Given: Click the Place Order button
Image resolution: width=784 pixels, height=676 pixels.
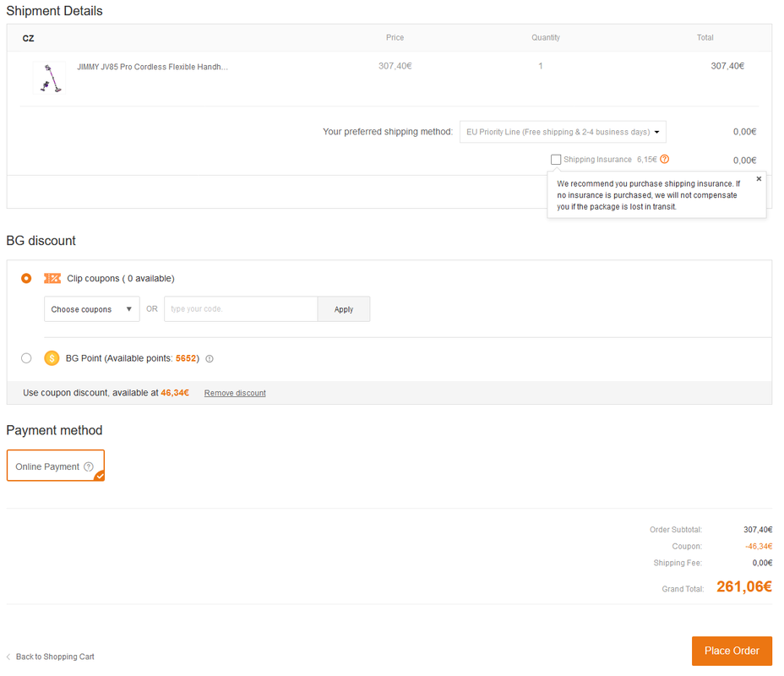Looking at the screenshot, I should (732, 651).
